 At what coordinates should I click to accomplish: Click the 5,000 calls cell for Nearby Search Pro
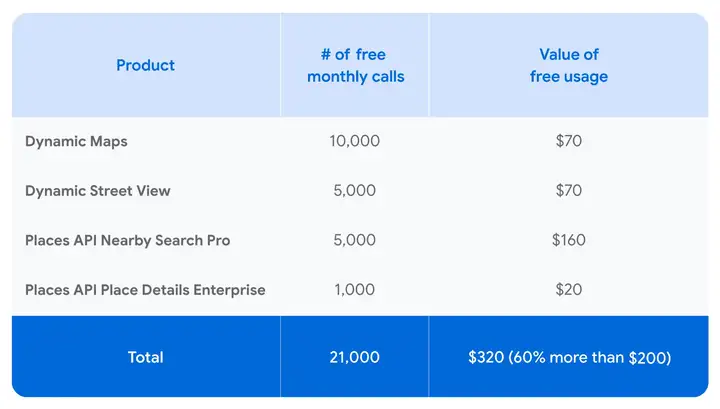point(354,240)
